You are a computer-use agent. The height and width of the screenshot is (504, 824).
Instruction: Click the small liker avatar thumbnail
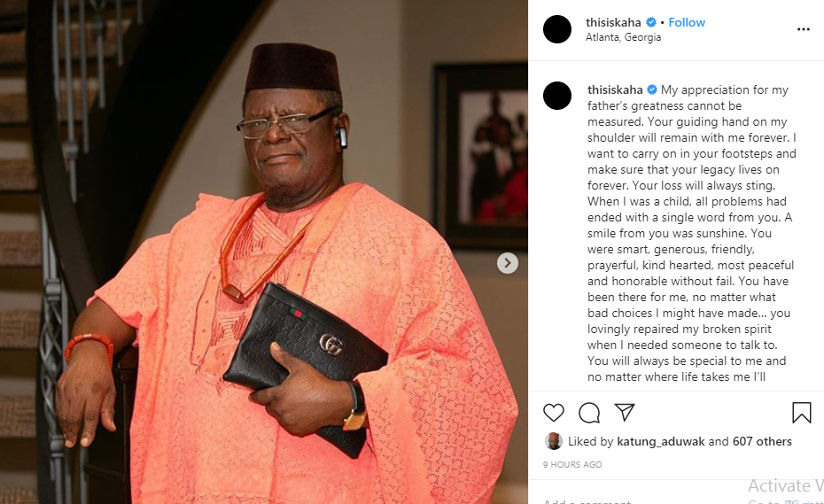click(x=554, y=441)
